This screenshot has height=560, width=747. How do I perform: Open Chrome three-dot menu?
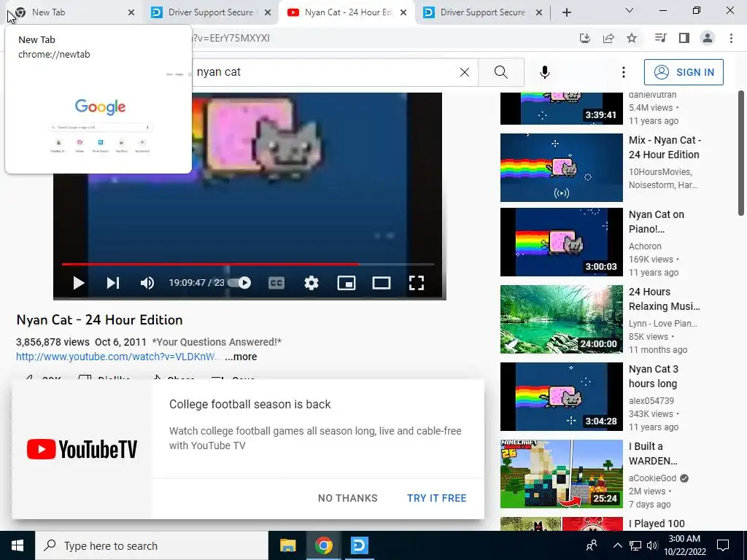coord(731,38)
